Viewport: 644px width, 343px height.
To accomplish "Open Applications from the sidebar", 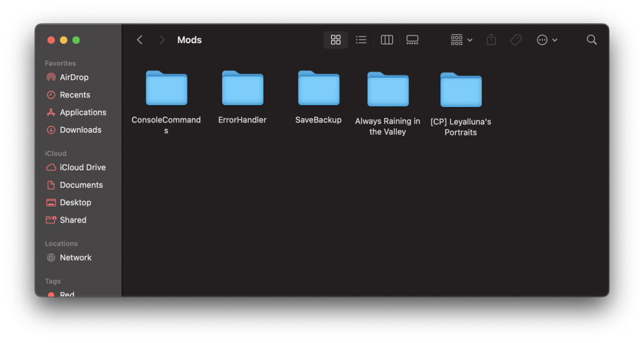I will tap(82, 112).
